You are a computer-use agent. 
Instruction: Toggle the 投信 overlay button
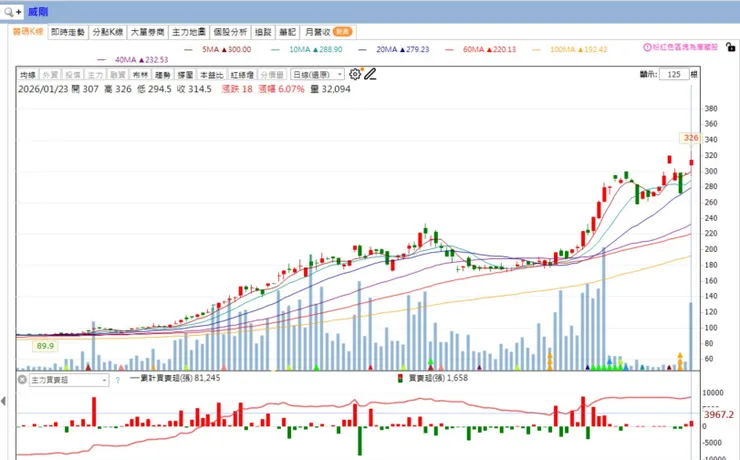click(x=73, y=75)
